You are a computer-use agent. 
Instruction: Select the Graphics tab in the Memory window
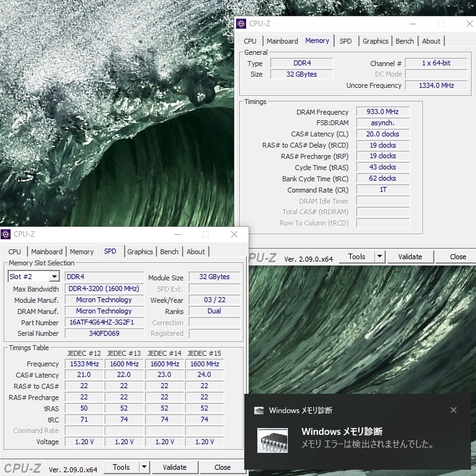point(375,41)
